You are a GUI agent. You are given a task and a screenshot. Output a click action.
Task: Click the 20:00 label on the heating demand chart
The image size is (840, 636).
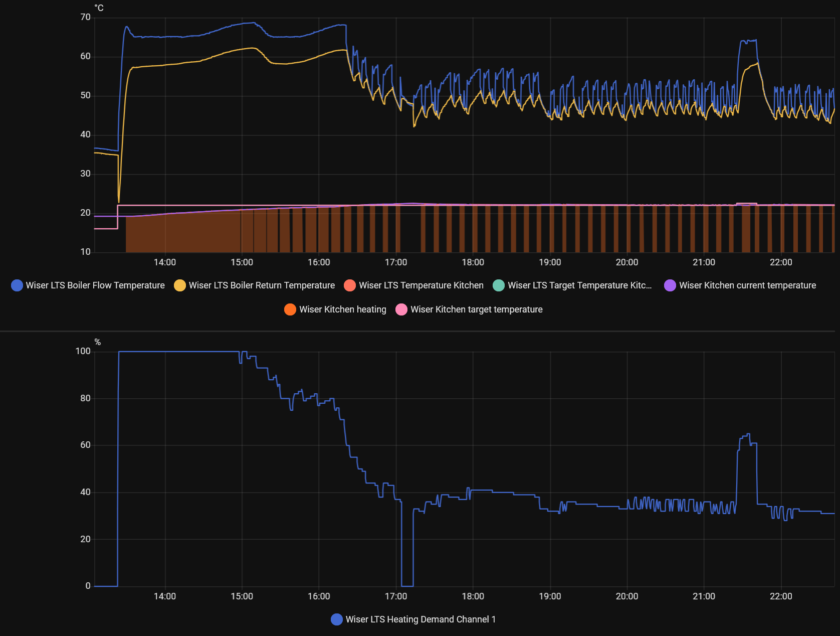click(x=626, y=596)
